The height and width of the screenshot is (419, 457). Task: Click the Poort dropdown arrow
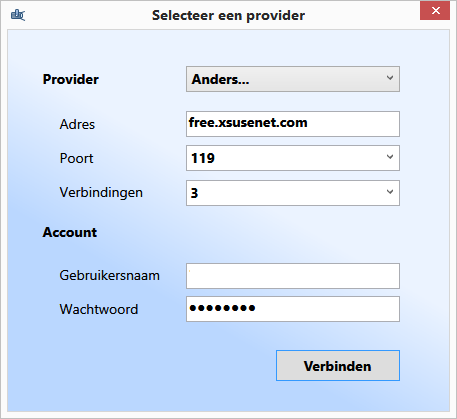pyautogui.click(x=390, y=157)
